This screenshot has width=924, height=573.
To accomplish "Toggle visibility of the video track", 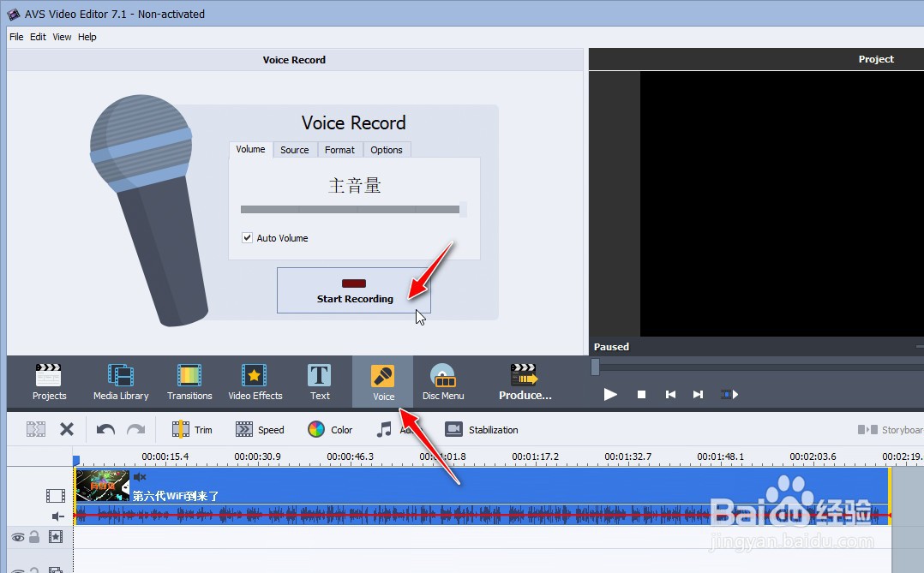I will [x=17, y=536].
